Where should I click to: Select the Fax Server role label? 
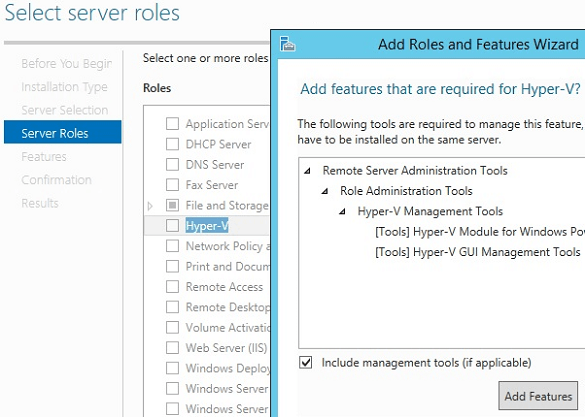click(x=212, y=185)
